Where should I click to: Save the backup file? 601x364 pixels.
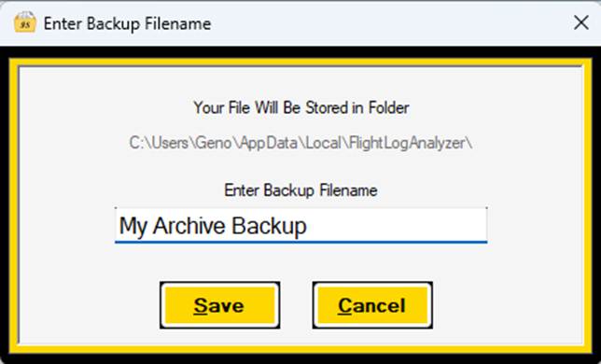pos(219,305)
